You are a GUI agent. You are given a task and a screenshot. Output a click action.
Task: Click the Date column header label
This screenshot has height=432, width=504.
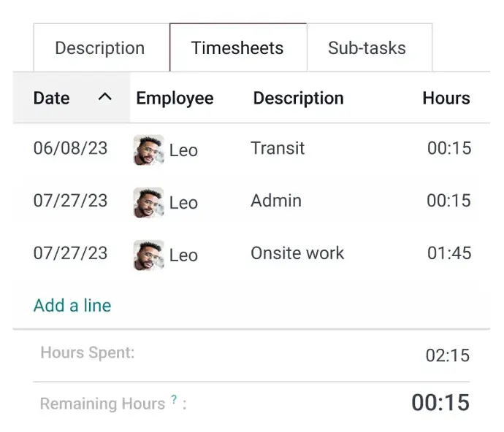pos(52,98)
